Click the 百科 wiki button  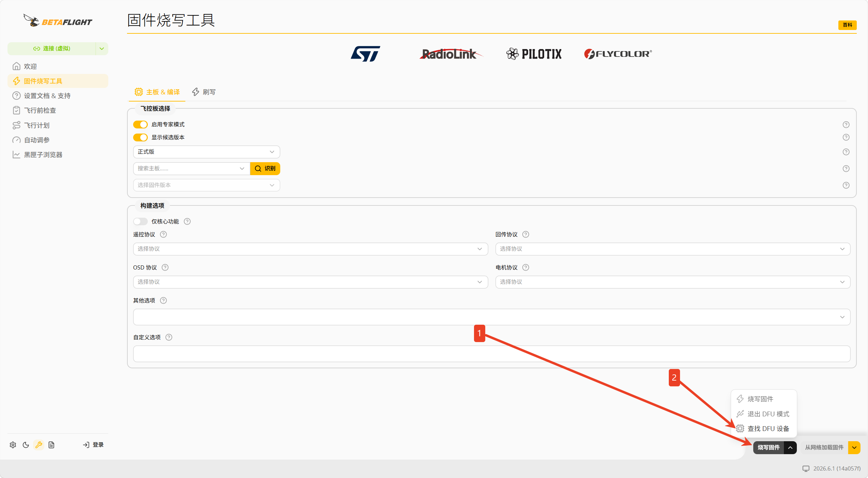[847, 25]
